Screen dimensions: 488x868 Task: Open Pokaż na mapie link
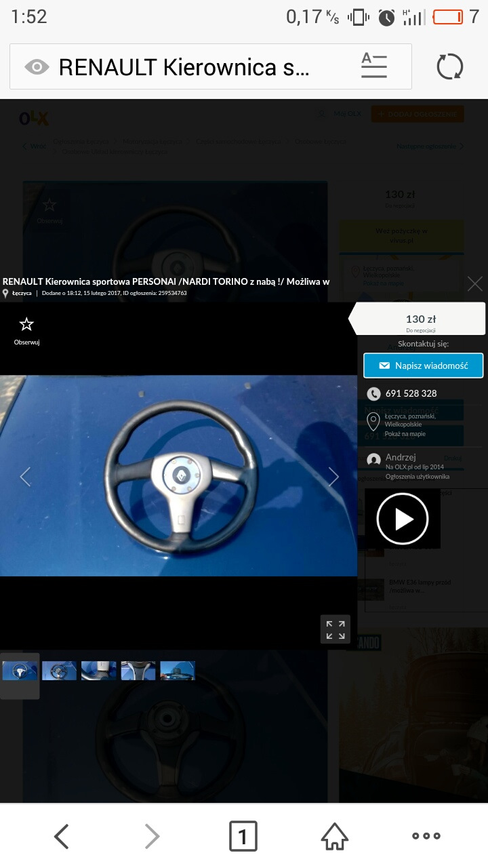point(405,434)
